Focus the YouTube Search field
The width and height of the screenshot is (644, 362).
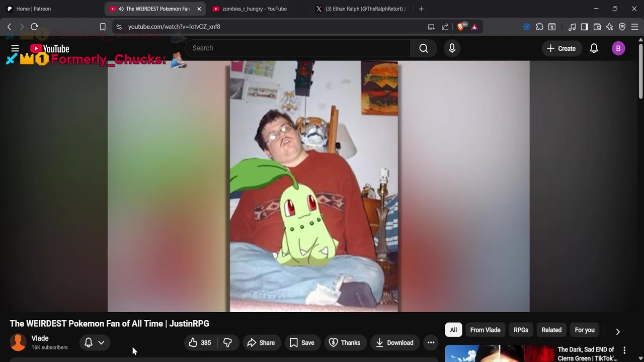click(298, 48)
